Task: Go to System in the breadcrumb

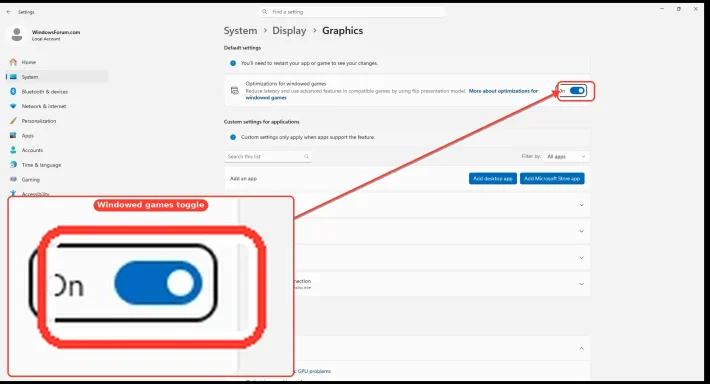Action: click(240, 31)
